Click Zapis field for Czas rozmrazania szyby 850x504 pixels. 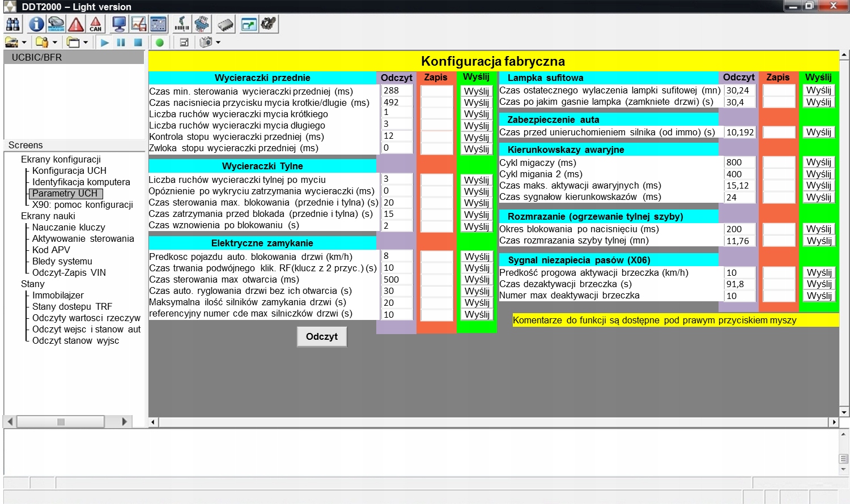(779, 241)
